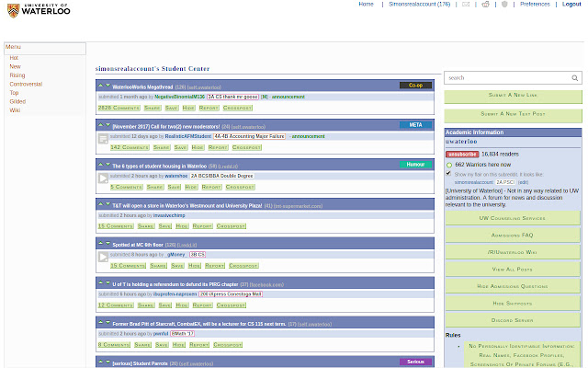Image resolution: width=588 pixels, height=368 pixels.
Task: Open user waterahoe profile
Action: point(175,176)
